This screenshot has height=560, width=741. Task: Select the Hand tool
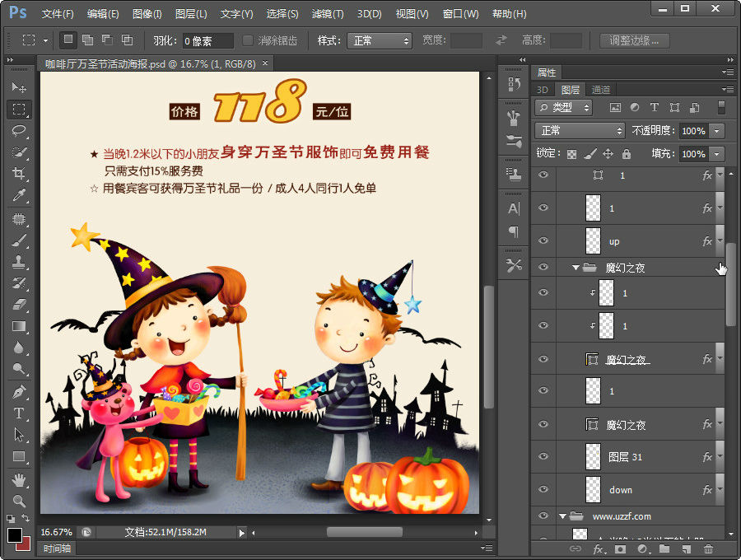[18, 479]
